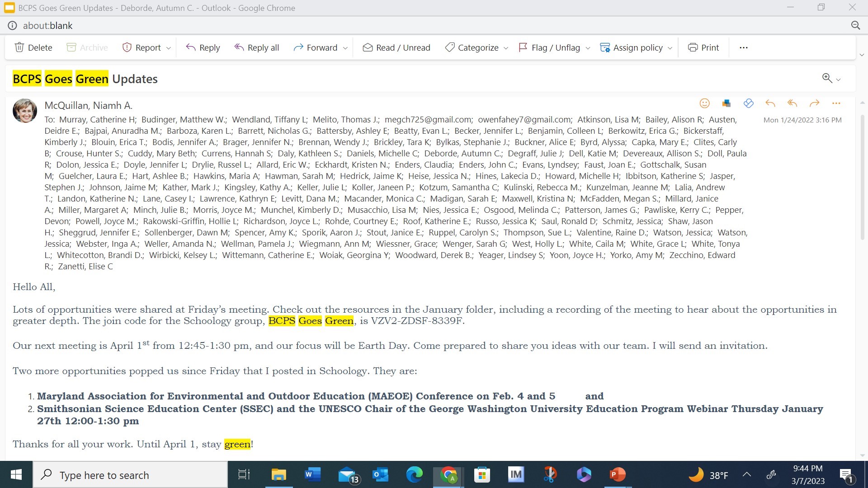This screenshot has width=868, height=488.
Task: Click recipient megch725@gmail.com
Action: click(428, 120)
